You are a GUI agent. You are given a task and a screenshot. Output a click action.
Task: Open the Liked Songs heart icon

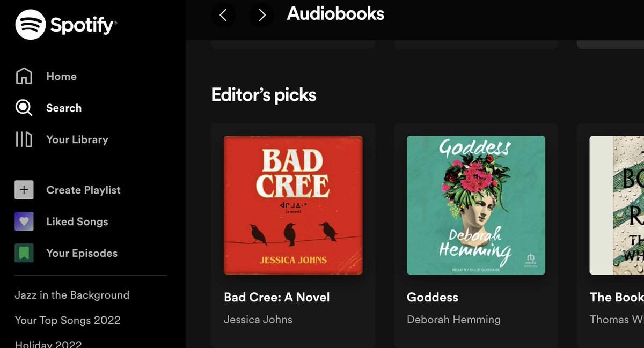[24, 221]
